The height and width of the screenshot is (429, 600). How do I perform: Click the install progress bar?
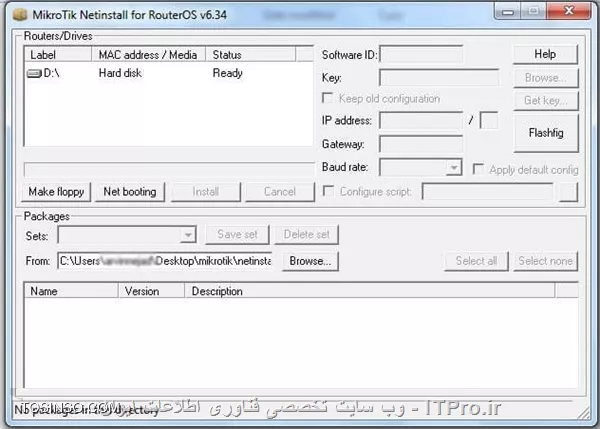169,169
